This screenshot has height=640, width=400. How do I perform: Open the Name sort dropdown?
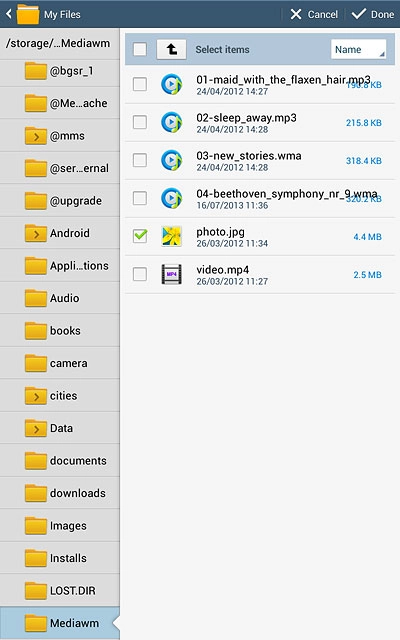tap(358, 49)
